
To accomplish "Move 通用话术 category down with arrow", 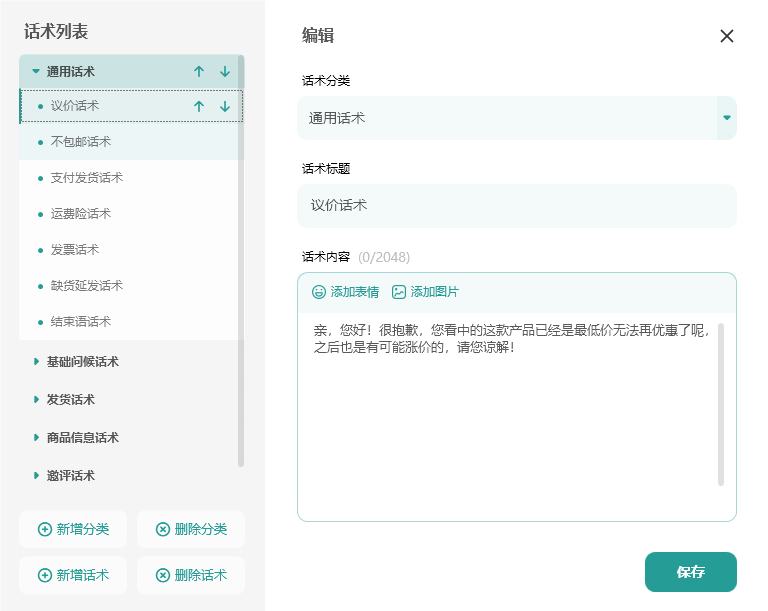I will [x=225, y=72].
